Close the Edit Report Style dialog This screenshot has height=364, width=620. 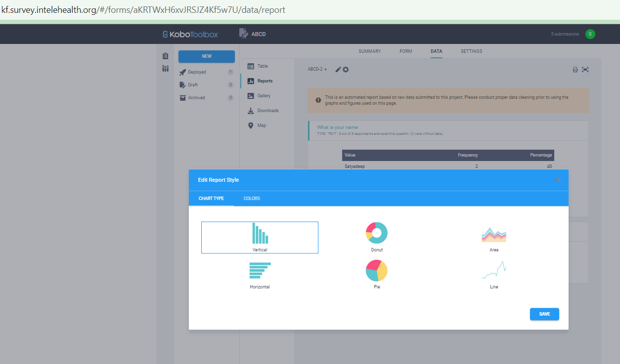[558, 179]
